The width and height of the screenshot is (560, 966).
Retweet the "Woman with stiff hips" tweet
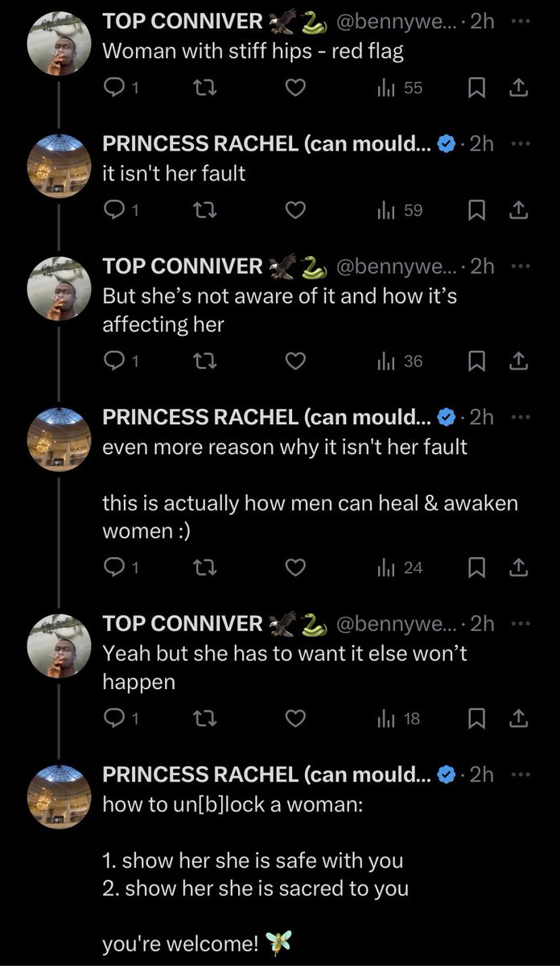[x=207, y=88]
